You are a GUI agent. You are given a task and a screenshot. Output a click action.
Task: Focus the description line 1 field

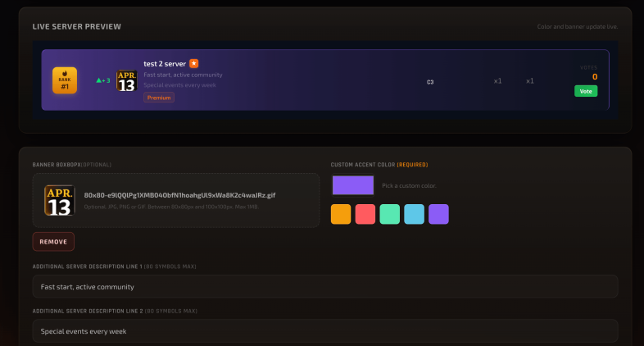pyautogui.click(x=325, y=286)
